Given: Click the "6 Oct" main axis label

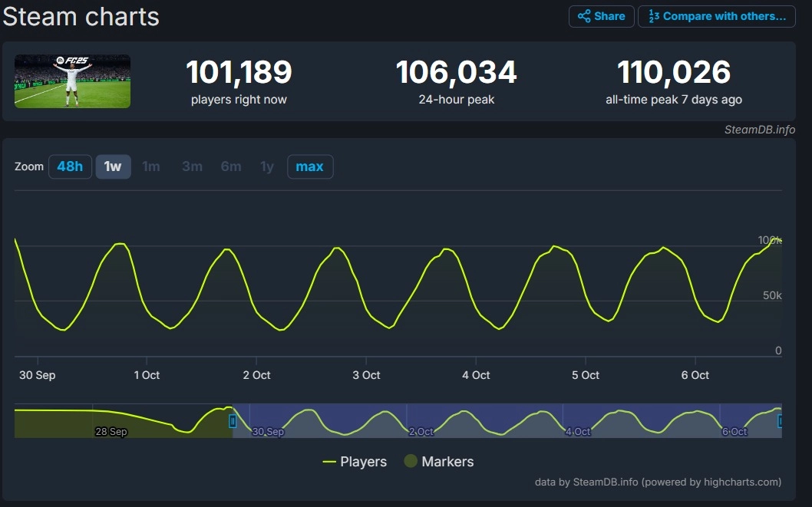Looking at the screenshot, I should tap(695, 375).
